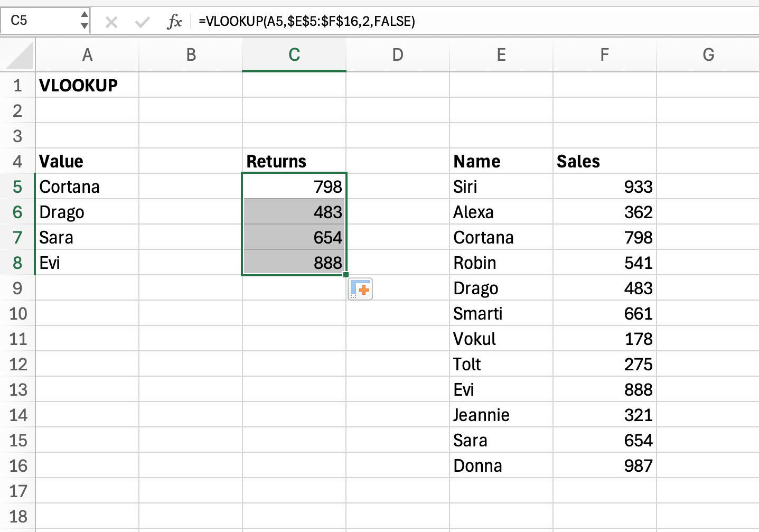759x532 pixels.
Task: Select the Vokul name cell
Action: point(501,339)
